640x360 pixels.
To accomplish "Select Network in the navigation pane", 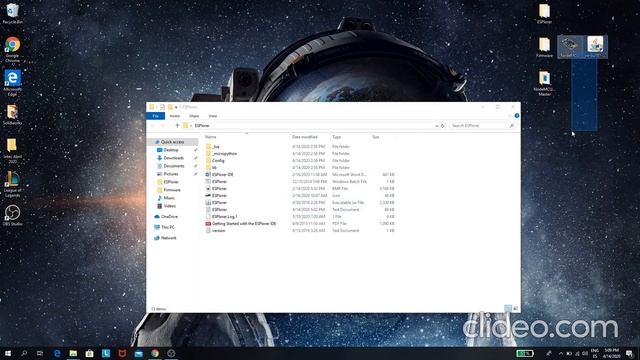I will pos(168,238).
